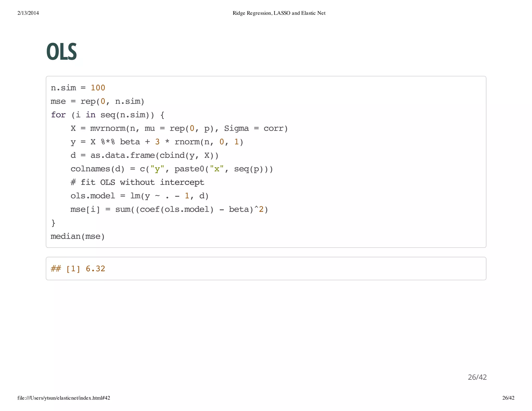The image size is (532, 411).
Task: Click the closing curly brace line
Action: (53, 223)
